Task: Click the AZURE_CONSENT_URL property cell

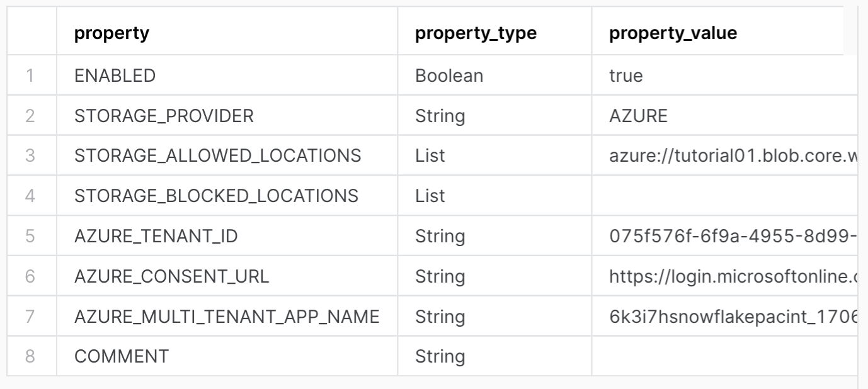Action: tap(171, 276)
